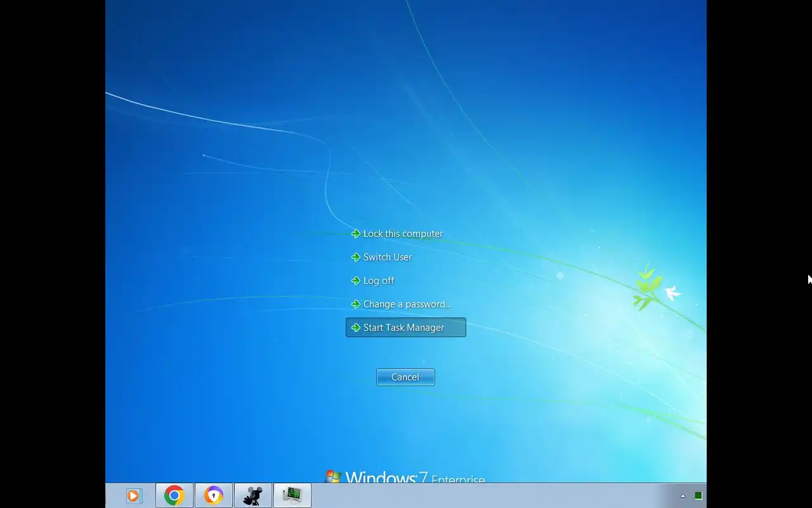Image resolution: width=812 pixels, height=508 pixels.
Task: Click green arrow beside Start Task Manager
Action: click(356, 328)
